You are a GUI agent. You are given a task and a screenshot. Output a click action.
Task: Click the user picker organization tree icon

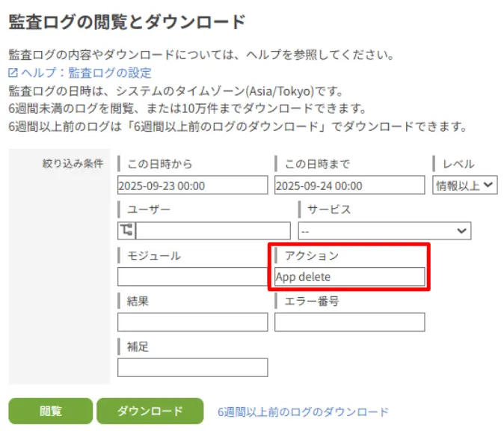pos(126,230)
